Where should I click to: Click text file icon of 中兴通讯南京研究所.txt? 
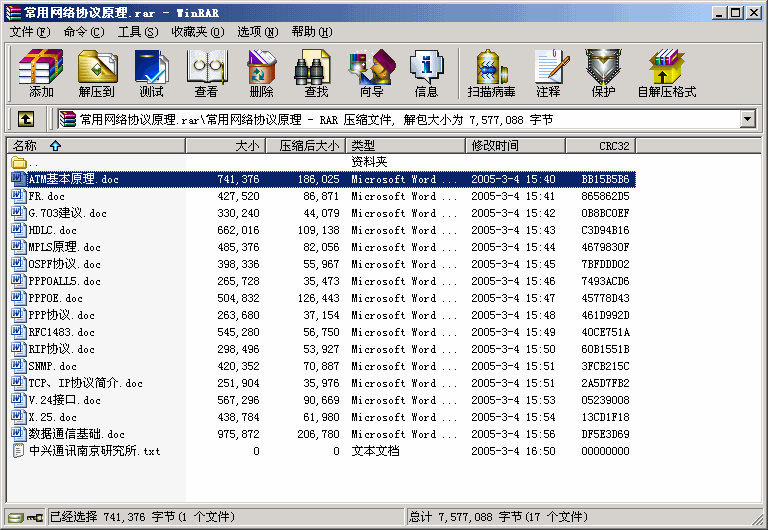(18, 451)
